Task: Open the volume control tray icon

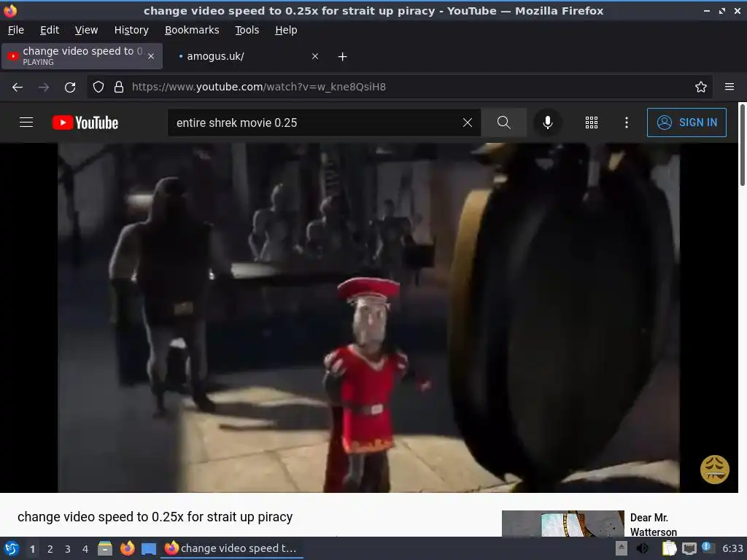Action: click(643, 548)
